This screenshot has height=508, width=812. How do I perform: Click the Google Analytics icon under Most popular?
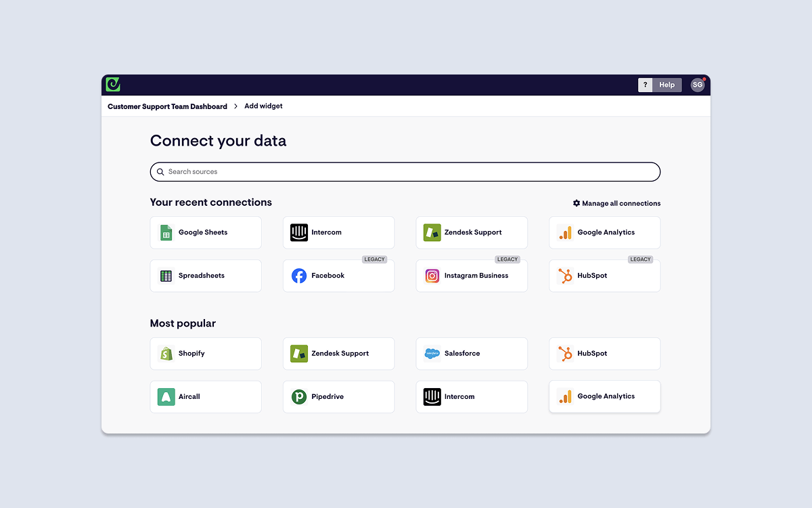(x=565, y=396)
